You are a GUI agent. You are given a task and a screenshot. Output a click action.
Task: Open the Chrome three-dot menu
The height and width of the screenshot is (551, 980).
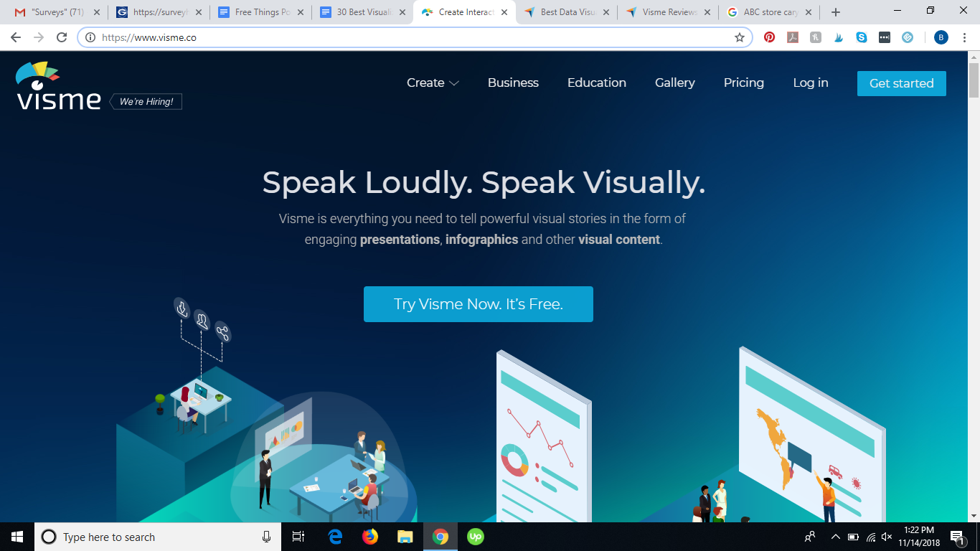click(x=965, y=37)
